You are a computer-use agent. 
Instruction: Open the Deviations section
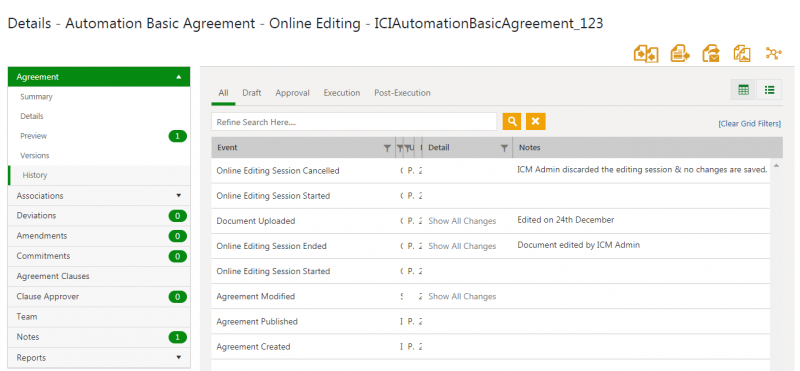99,216
